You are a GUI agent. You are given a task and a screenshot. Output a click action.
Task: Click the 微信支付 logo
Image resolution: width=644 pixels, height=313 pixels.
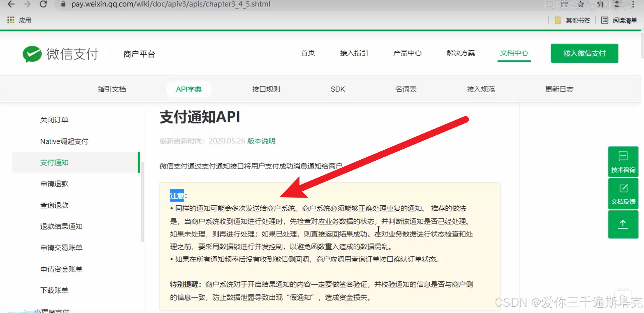click(x=61, y=54)
